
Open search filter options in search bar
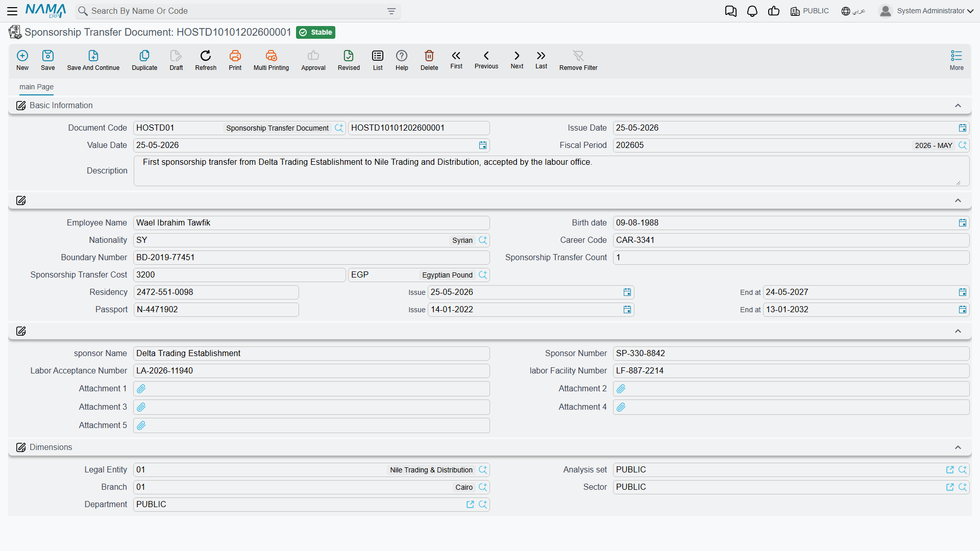391,11
